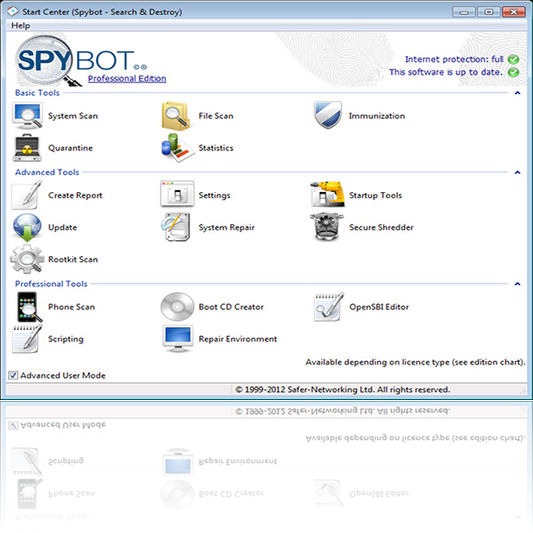Click the Secure Shredder label
Image resolution: width=533 pixels, height=533 pixels.
click(x=381, y=227)
